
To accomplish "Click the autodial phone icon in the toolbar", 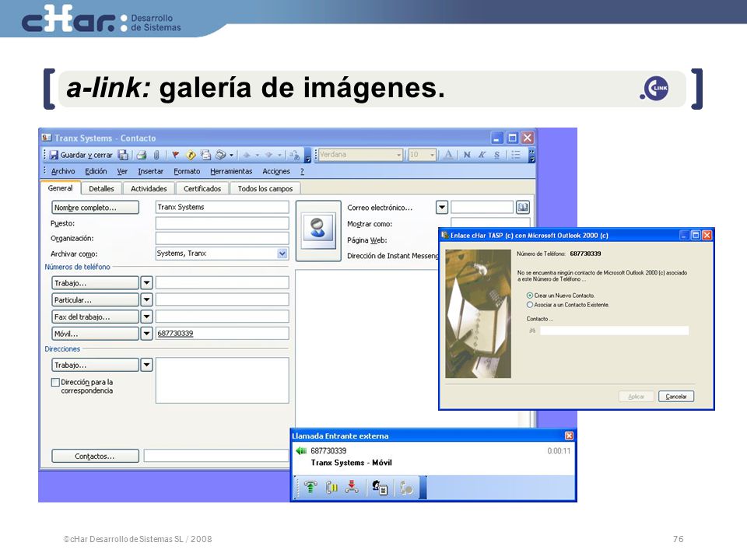I will click(220, 155).
